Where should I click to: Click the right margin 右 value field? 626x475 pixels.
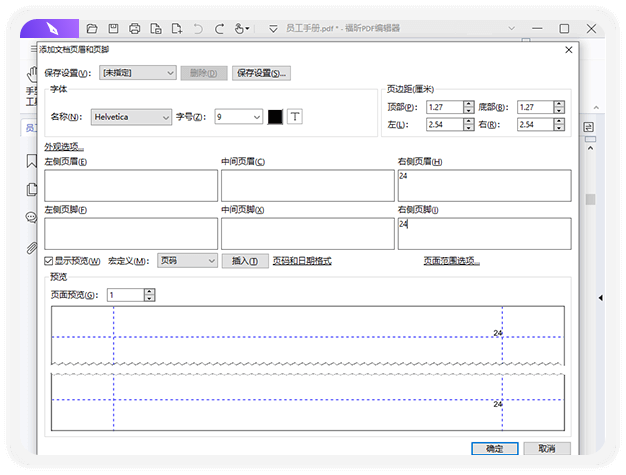tap(535, 124)
